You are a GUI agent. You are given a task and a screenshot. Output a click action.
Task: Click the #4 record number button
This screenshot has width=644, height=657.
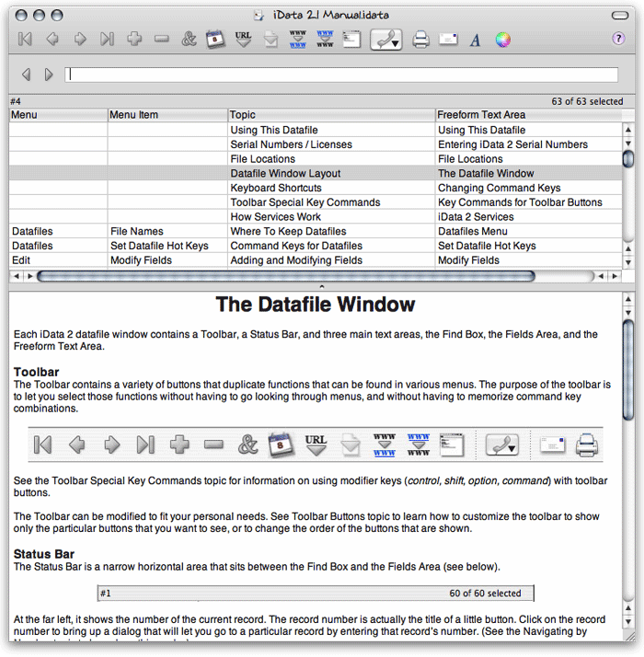[x=16, y=101]
